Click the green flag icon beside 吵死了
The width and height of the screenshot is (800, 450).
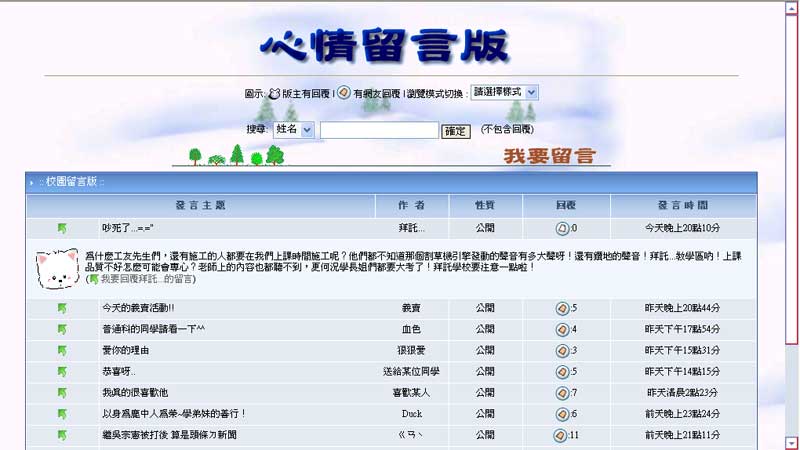(62, 228)
